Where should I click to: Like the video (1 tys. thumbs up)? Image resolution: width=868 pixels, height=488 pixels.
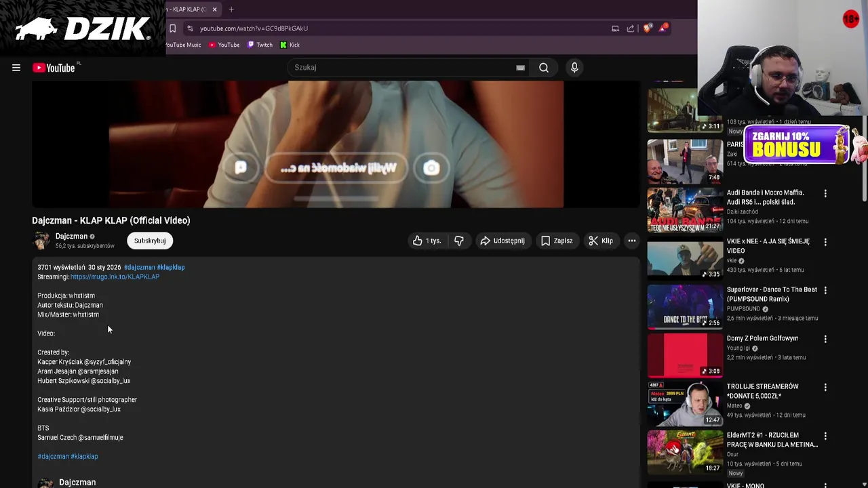427,241
